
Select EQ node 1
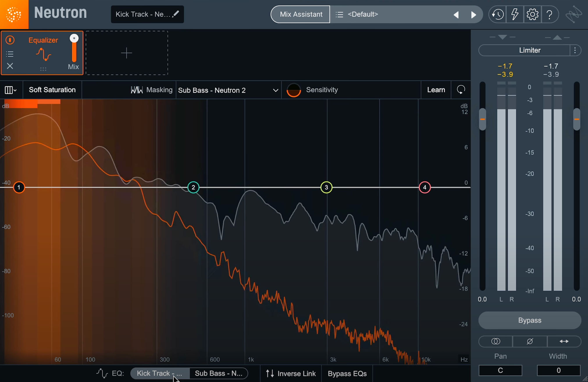coord(19,187)
